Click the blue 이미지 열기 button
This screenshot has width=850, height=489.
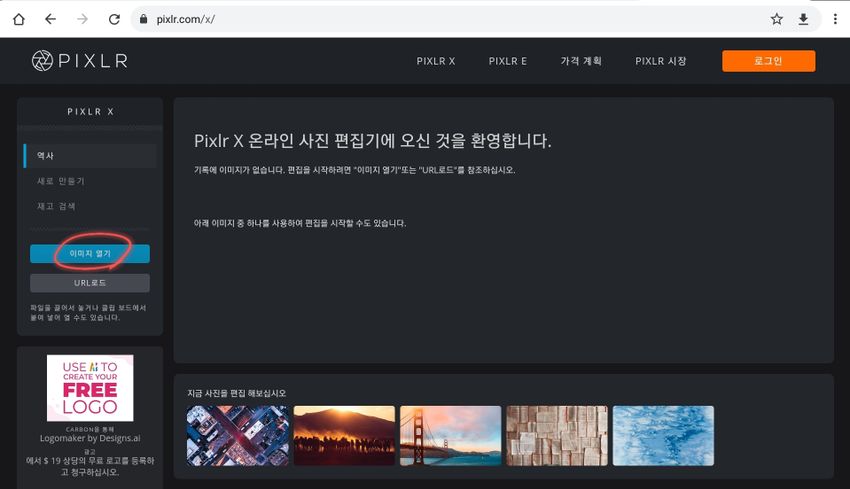[x=90, y=254]
